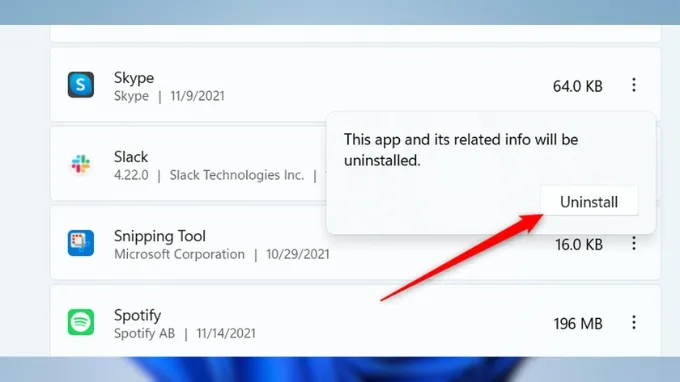The height and width of the screenshot is (382, 680).
Task: Click the date 10/29/2021 under Snipping Tool
Action: point(298,254)
